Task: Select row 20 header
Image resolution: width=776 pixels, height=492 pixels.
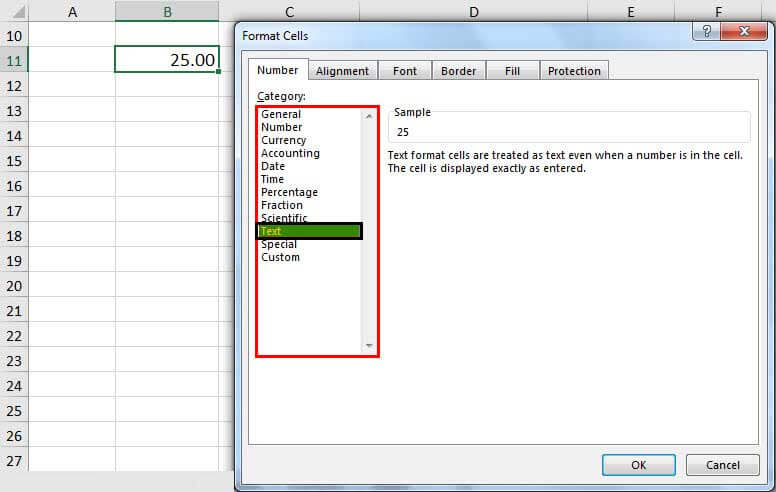Action: (14, 286)
